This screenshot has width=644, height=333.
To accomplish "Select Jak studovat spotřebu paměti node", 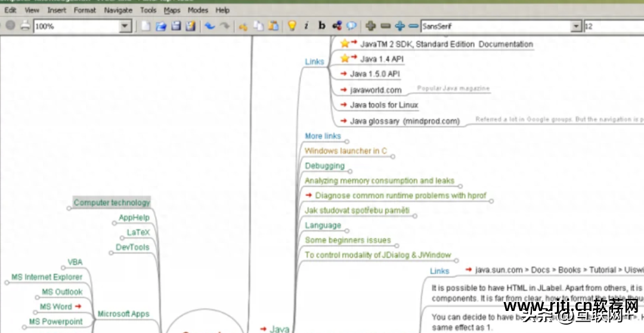I will [x=357, y=210].
